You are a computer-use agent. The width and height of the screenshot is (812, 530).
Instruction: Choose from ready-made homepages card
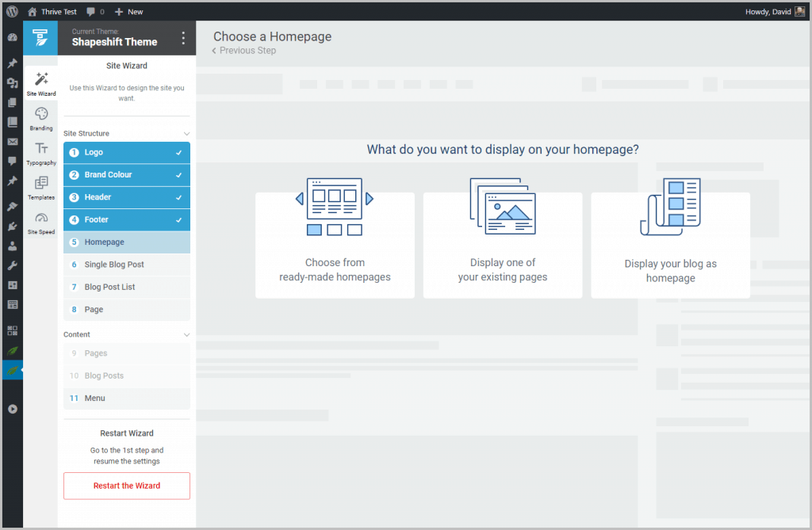pyautogui.click(x=335, y=245)
